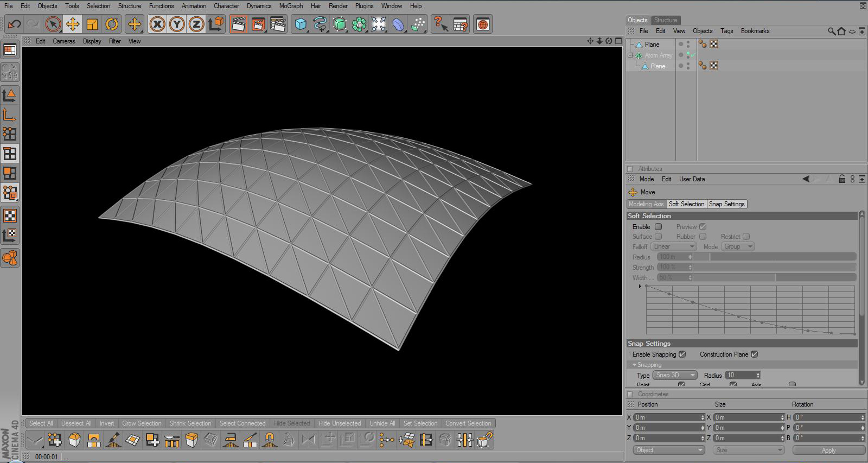Add a Cube primitive object
Image resolution: width=868 pixels, height=463 pixels.
(301, 24)
